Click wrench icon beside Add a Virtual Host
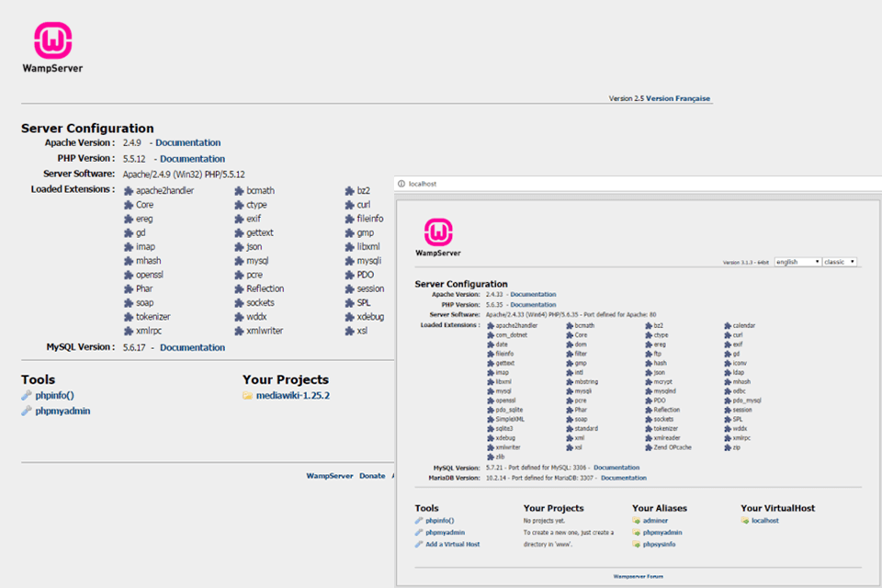This screenshot has height=588, width=882. [419, 544]
